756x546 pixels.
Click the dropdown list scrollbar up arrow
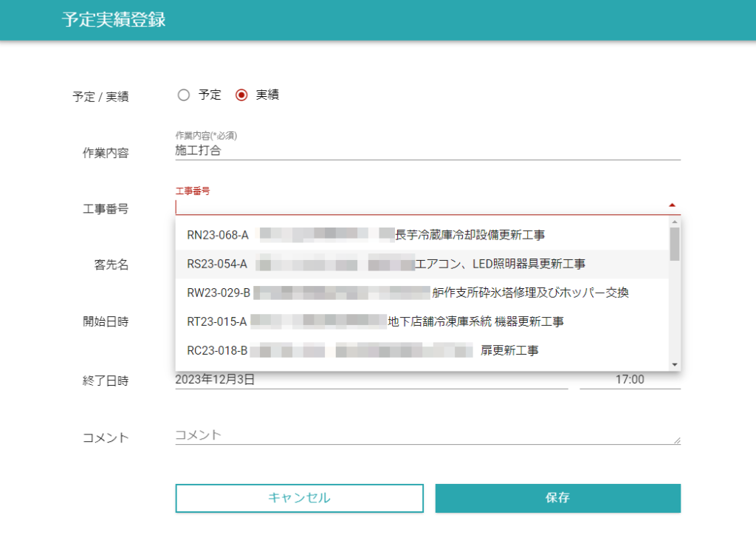674,222
